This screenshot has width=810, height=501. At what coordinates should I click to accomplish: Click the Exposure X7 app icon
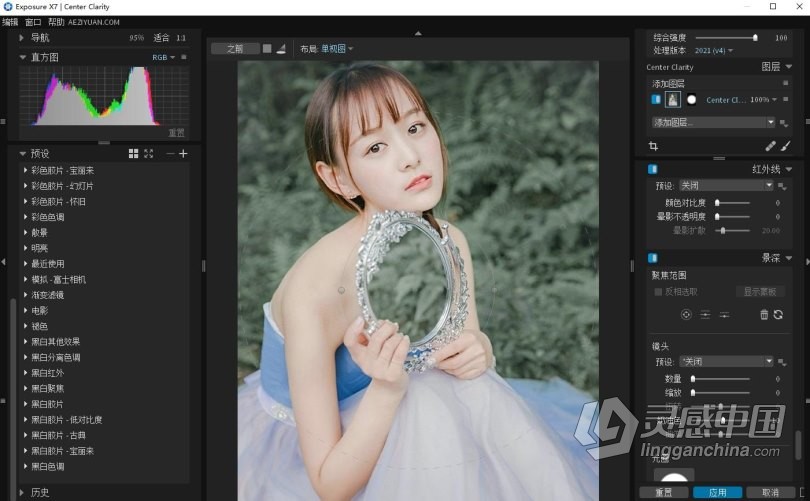tap(7, 7)
